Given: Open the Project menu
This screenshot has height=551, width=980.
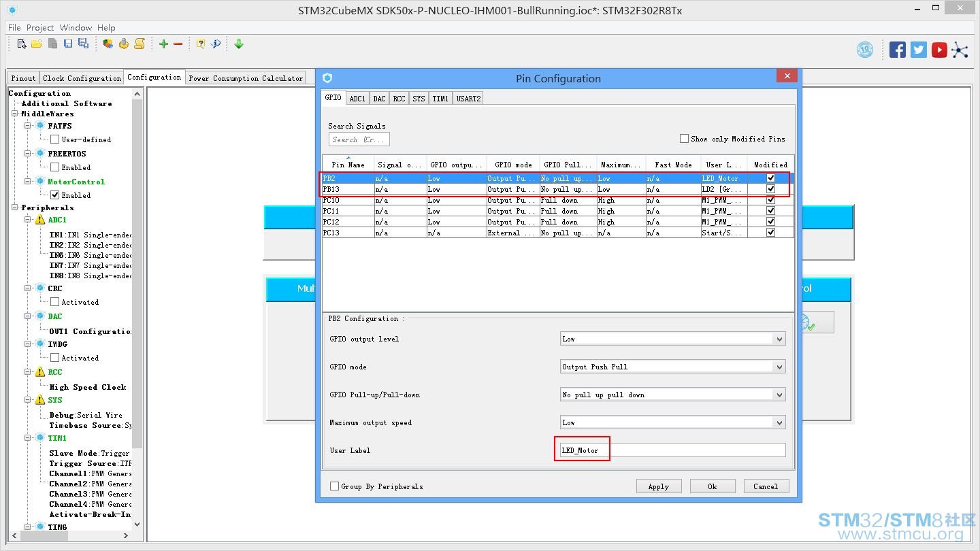Looking at the screenshot, I should point(40,28).
